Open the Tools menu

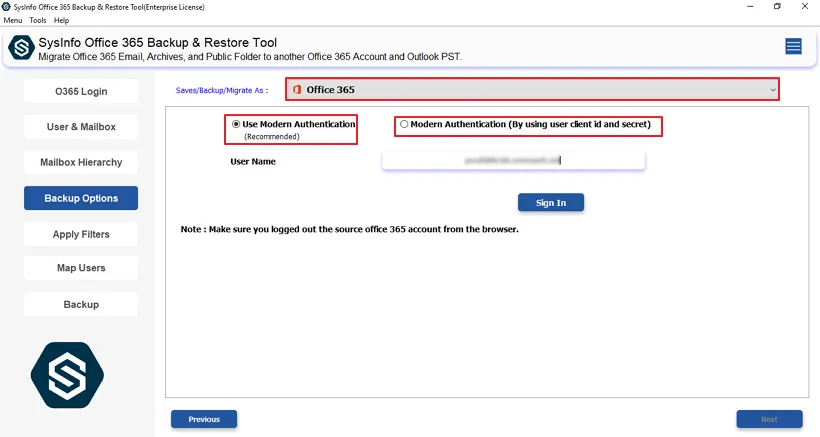(x=38, y=20)
